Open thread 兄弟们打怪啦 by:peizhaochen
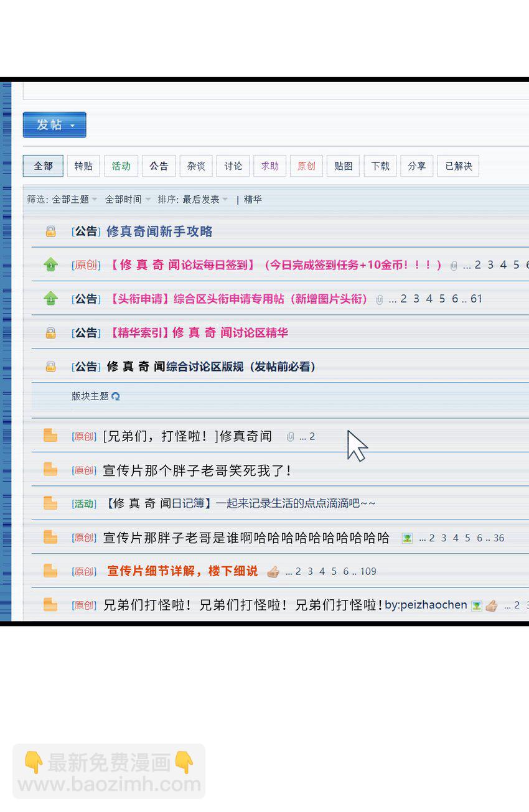 (285, 605)
